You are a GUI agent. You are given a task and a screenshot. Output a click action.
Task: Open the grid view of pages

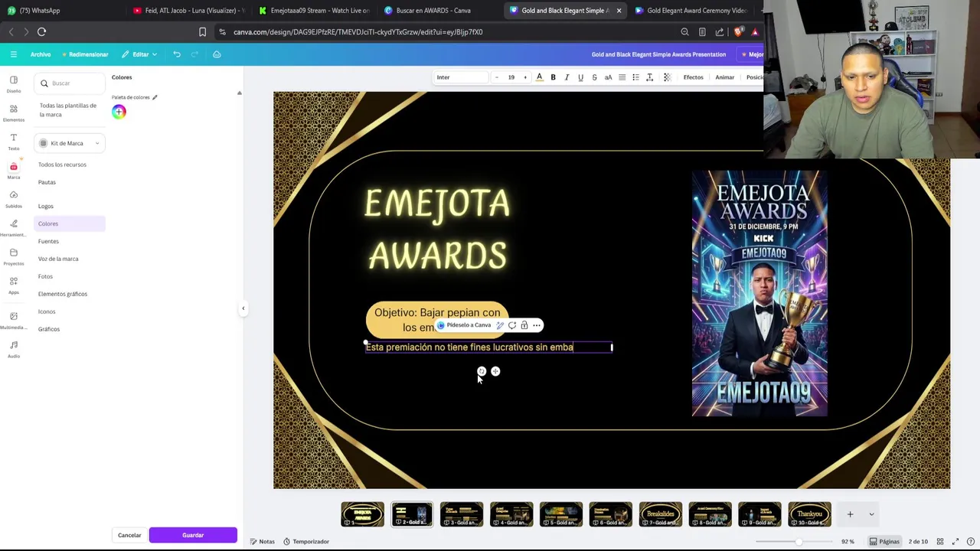tap(940, 541)
